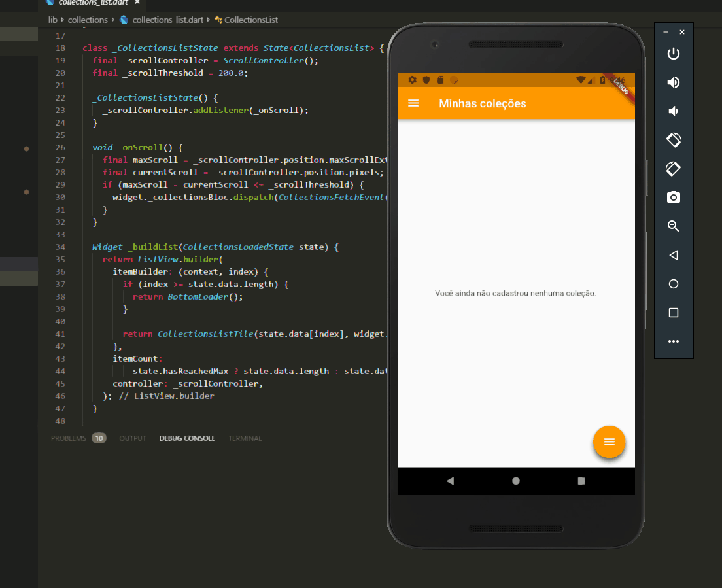This screenshot has width=722, height=588.
Task: Rotate the emulator right
Action: click(x=673, y=169)
